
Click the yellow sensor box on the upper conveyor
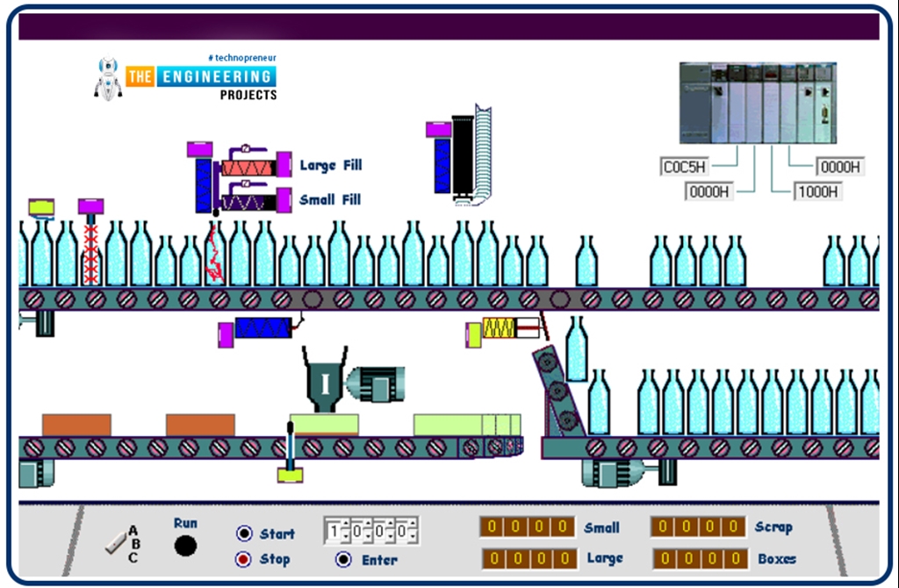[x=500, y=328]
